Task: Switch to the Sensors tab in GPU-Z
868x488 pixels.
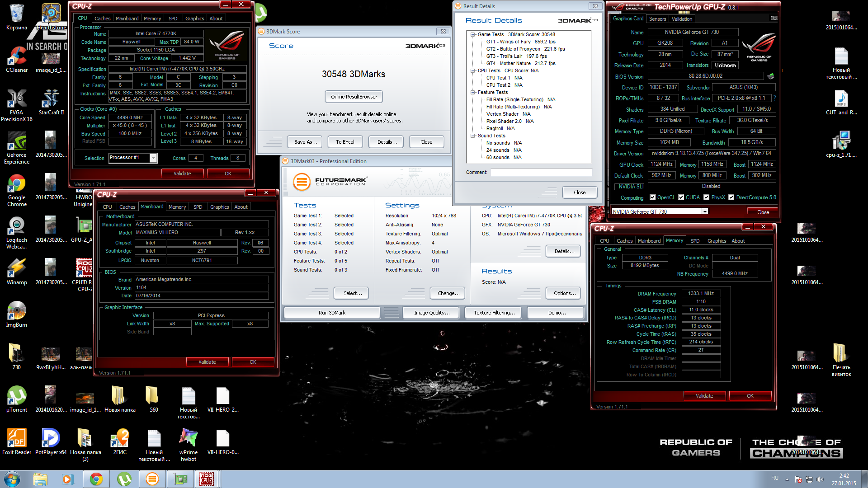Action: (x=657, y=19)
